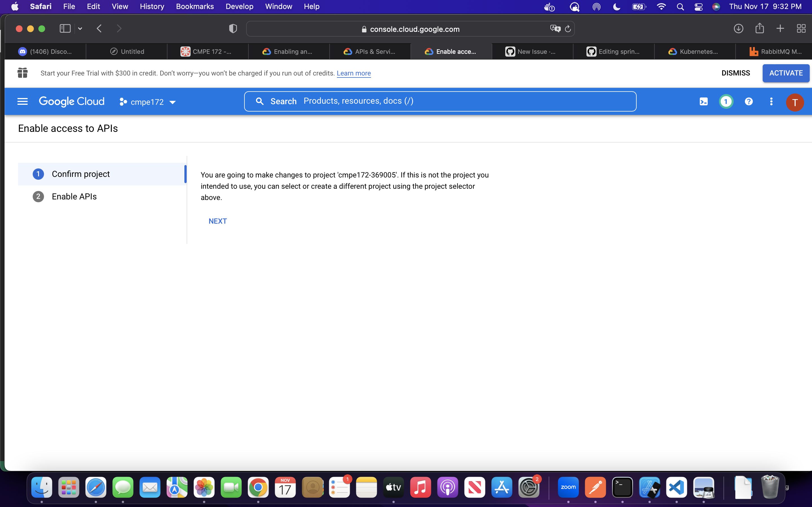
Task: Open the notifications badge showing 1
Action: 726,101
